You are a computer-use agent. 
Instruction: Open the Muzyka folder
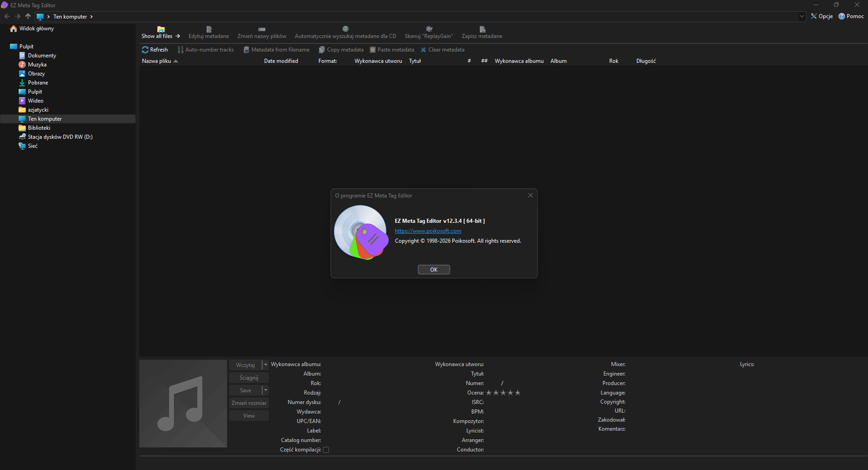click(x=33, y=65)
